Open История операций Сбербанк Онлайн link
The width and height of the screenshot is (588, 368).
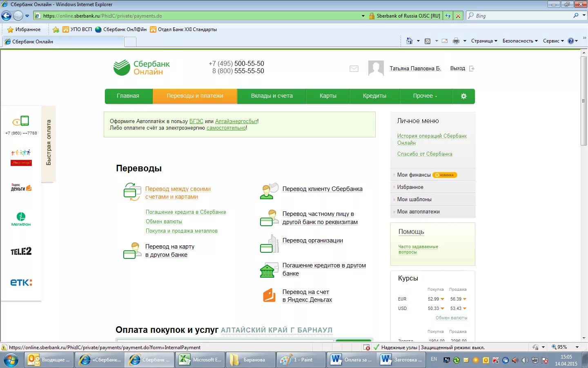pos(432,139)
